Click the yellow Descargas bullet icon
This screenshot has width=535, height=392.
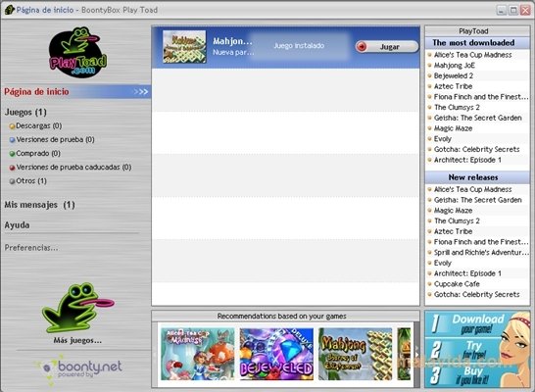click(x=13, y=126)
